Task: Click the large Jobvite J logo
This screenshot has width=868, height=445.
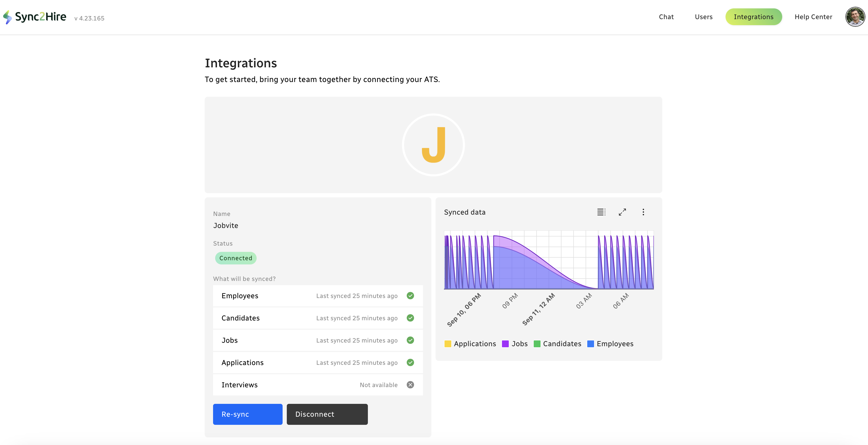Action: point(433,145)
